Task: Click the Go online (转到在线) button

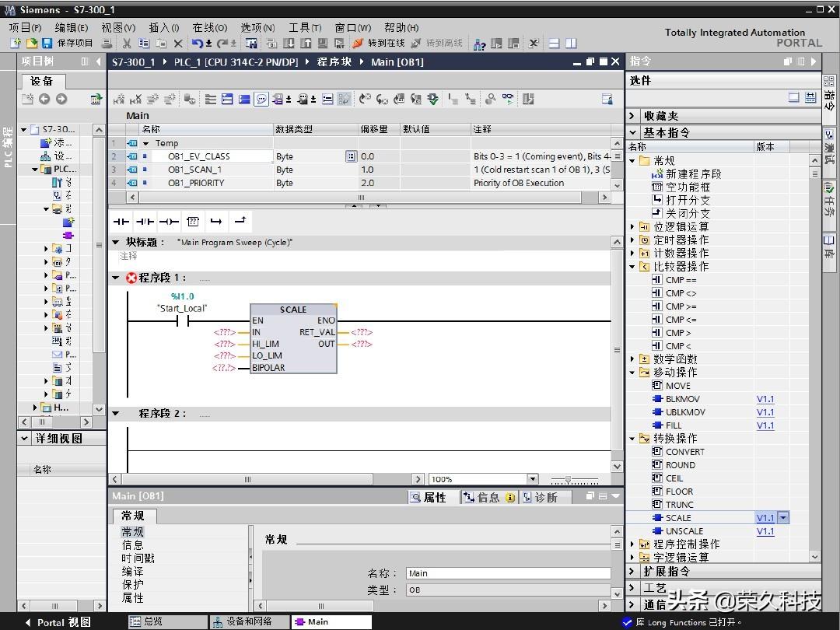Action: (x=380, y=44)
